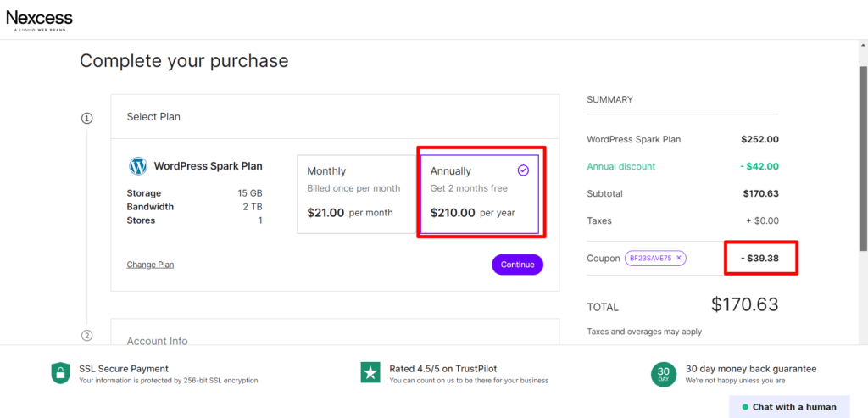Click the WordPress logo icon
This screenshot has height=418, width=868.
(x=138, y=166)
